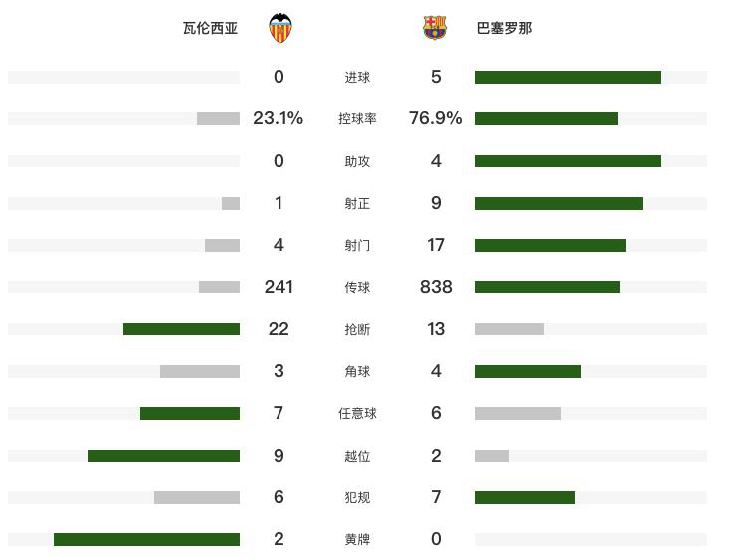Click Barcelona's 76.9% possession bar
Viewport: 744px width, 560px height.
click(546, 118)
